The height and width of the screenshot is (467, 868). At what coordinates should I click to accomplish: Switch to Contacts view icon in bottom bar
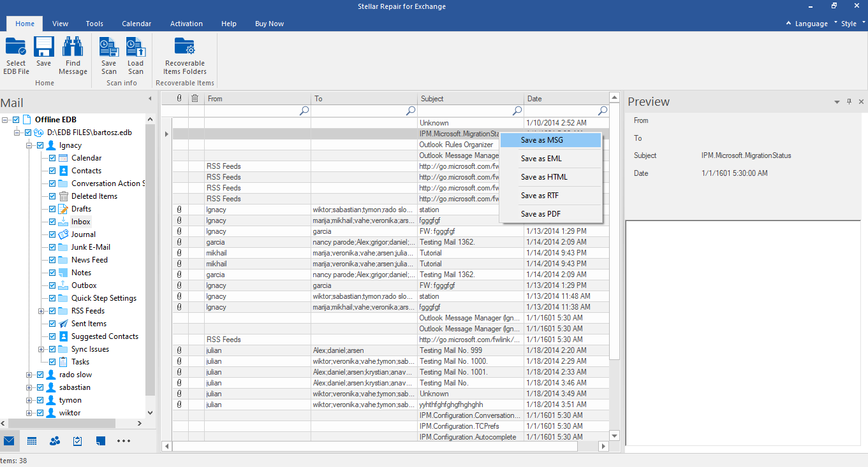(x=55, y=441)
